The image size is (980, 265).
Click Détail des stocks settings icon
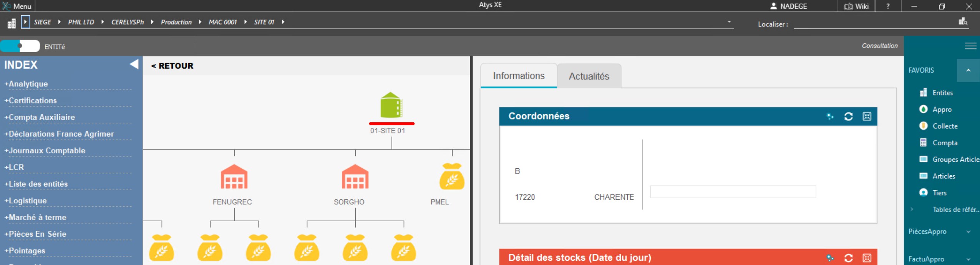830,258
